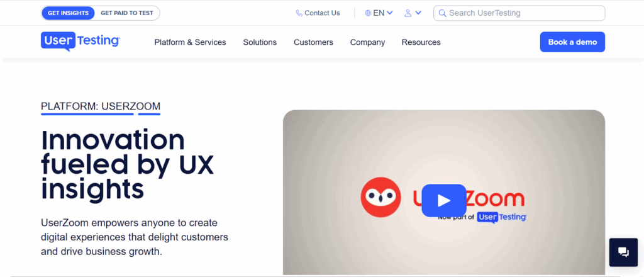Select the Resources navigation item
The image size is (644, 277).
coord(421,42)
